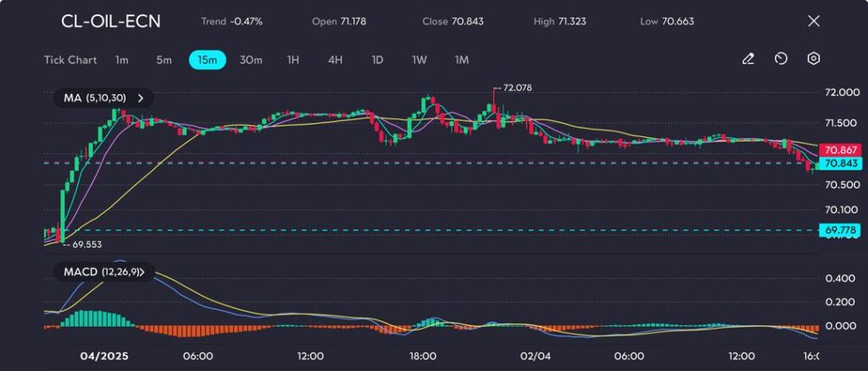Expand the MA (5,10,30) indicator settings
Image resolution: width=868 pixels, height=371 pixels.
click(x=141, y=98)
